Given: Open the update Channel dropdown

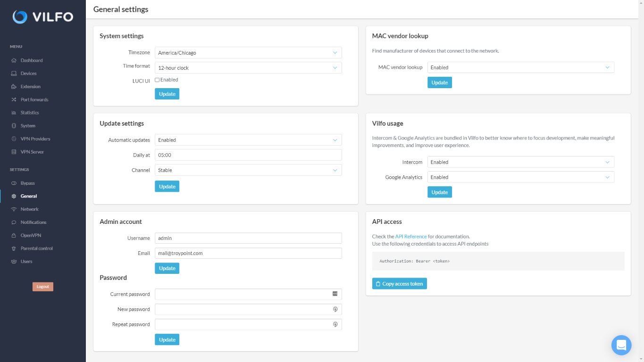Looking at the screenshot, I should [248, 170].
